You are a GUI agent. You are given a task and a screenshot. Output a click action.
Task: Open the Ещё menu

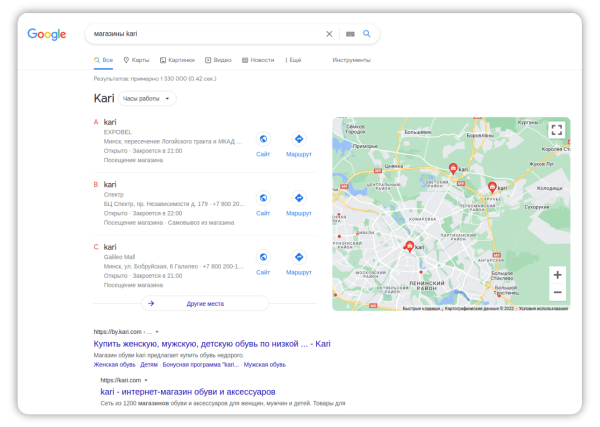coord(293,60)
